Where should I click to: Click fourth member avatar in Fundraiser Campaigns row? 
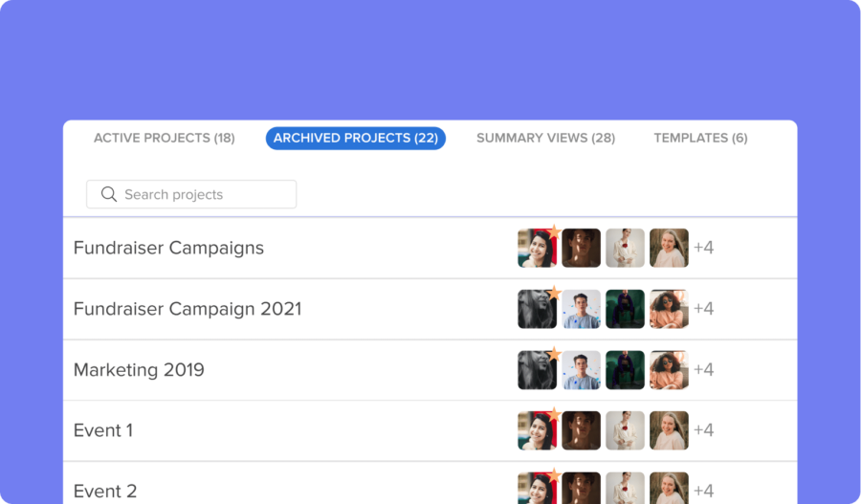coord(669,248)
